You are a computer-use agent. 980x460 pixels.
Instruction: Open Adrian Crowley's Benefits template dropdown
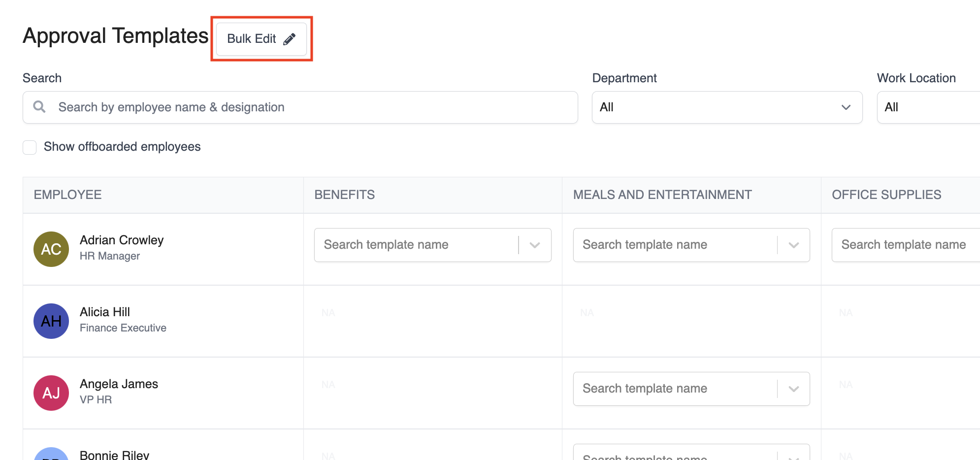432,245
